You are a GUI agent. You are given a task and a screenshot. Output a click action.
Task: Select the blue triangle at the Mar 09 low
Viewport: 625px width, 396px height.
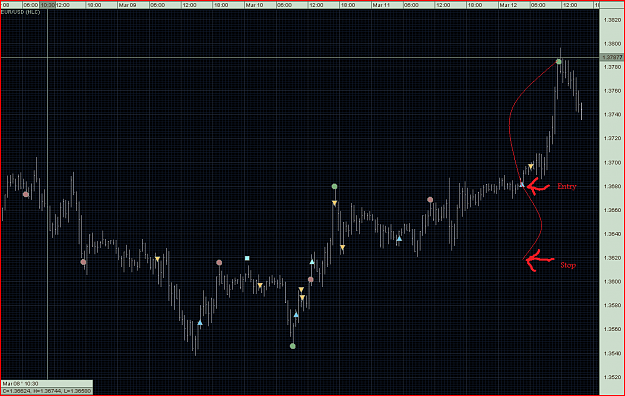(x=200, y=323)
